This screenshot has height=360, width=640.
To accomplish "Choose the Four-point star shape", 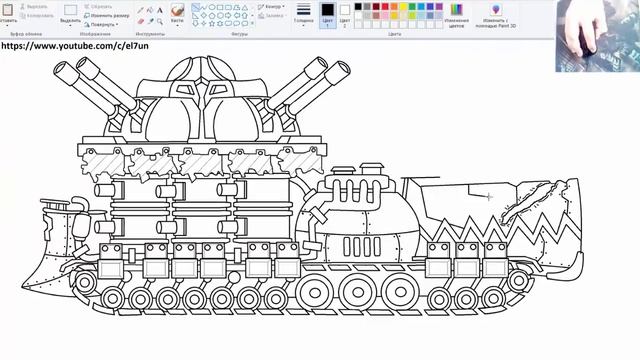I will click(x=204, y=23).
